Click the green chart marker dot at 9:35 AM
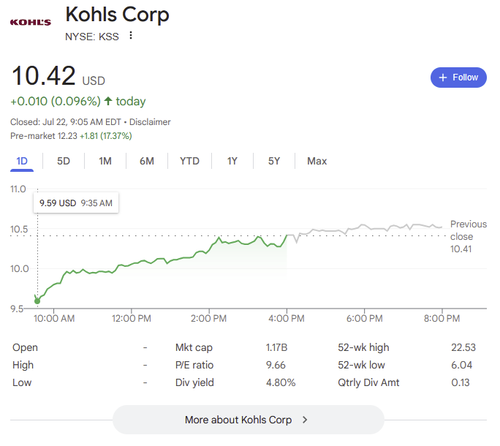 click(x=37, y=301)
